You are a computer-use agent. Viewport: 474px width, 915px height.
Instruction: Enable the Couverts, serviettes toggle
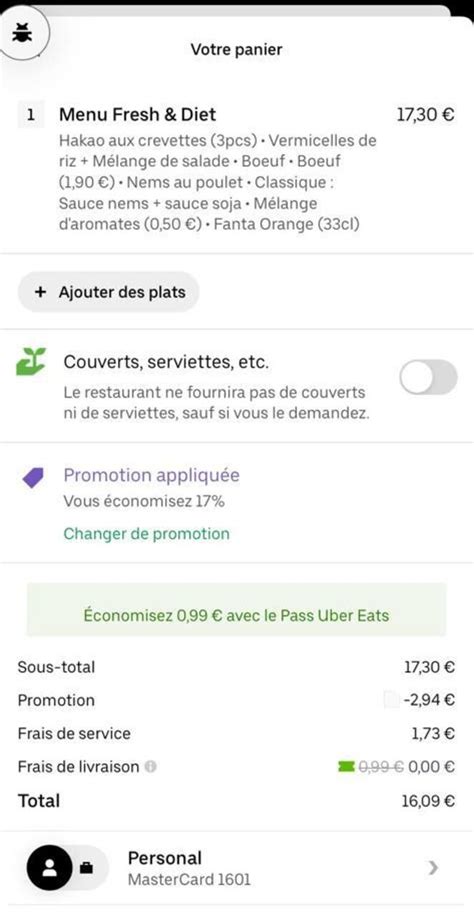428,377
